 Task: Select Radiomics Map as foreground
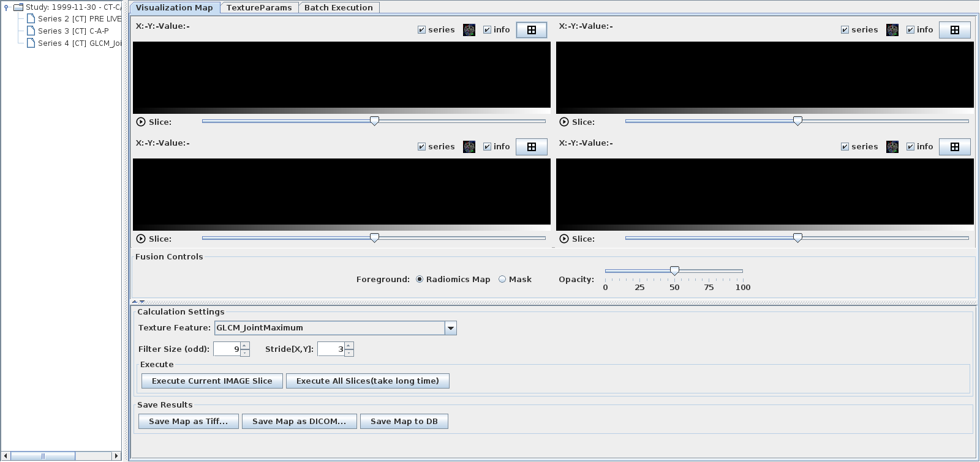[x=420, y=279]
